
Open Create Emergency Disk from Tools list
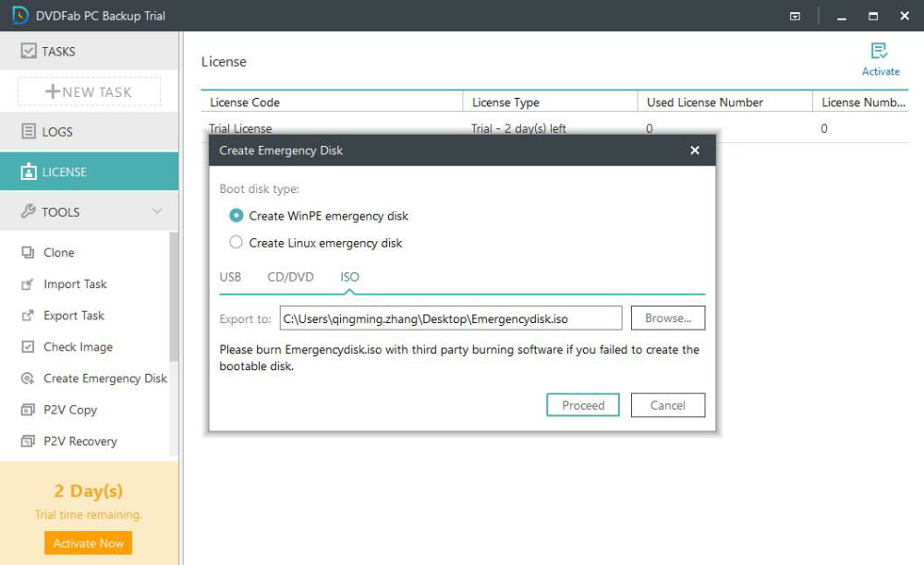coord(105,379)
